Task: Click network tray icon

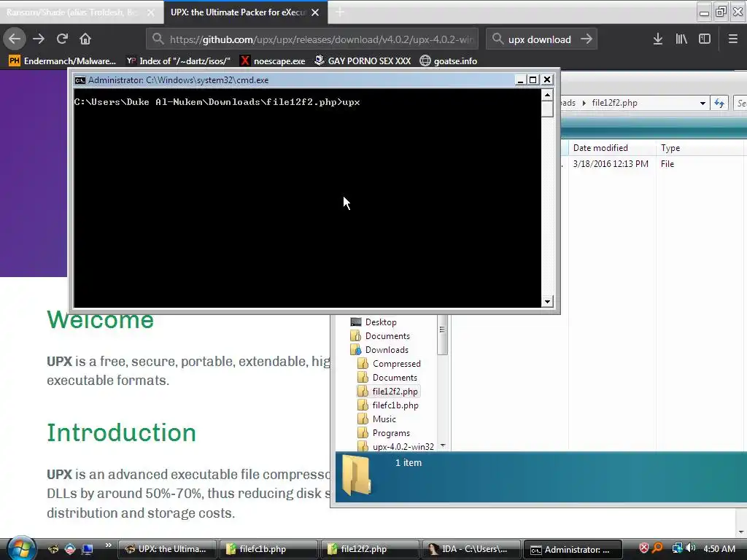Action: coord(677,548)
